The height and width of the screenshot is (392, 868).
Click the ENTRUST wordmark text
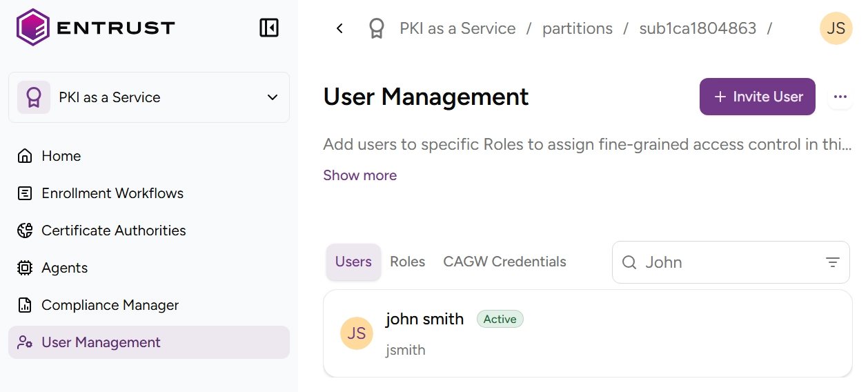tap(116, 28)
